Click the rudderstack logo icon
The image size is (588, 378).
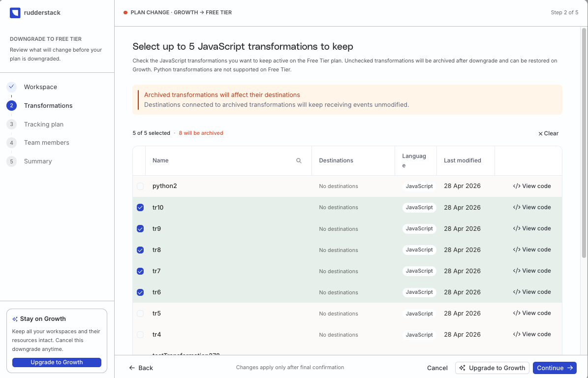15,13
